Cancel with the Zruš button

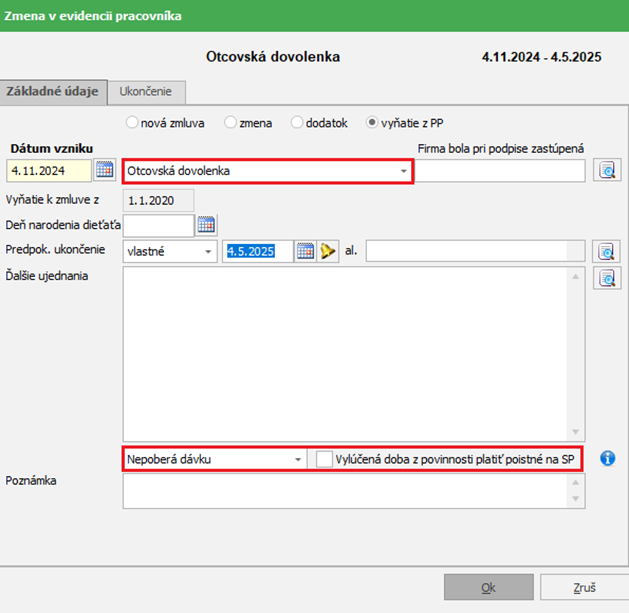click(584, 587)
